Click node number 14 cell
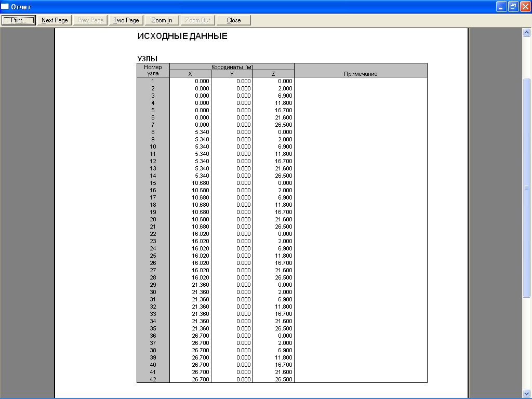The image size is (532, 399). [153, 176]
